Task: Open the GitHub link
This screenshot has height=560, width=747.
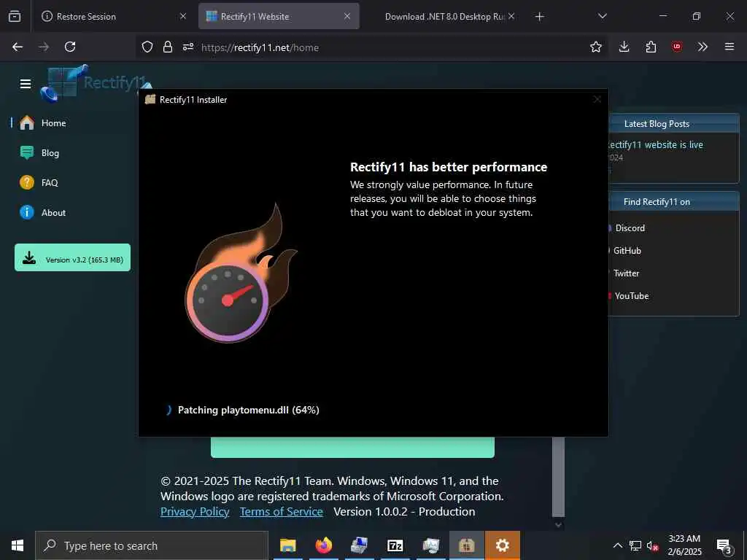Action: [627, 251]
